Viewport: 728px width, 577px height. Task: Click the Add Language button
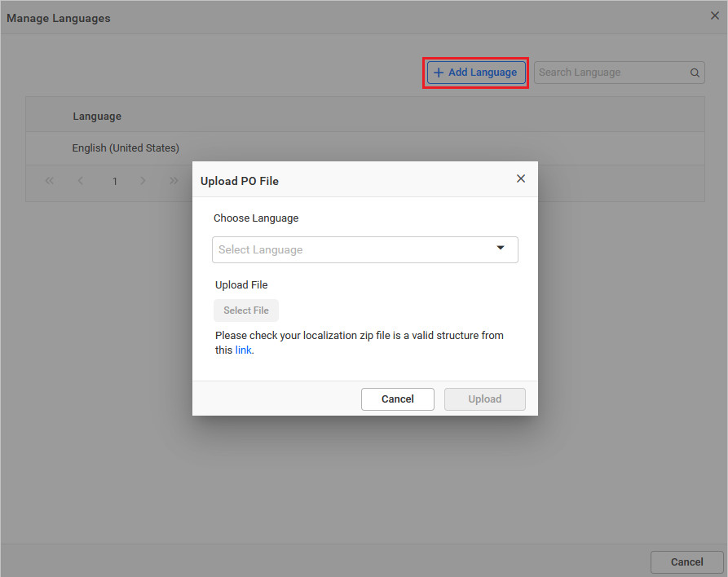click(x=475, y=73)
